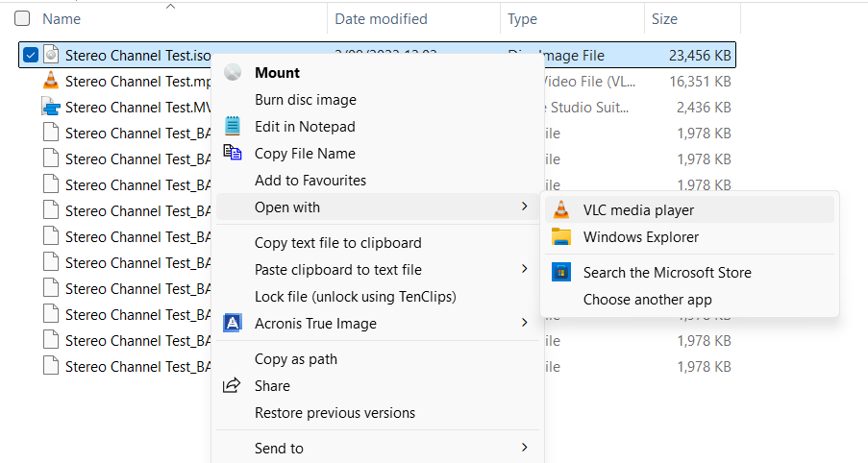Click the Copy File Name icon

coord(233,153)
